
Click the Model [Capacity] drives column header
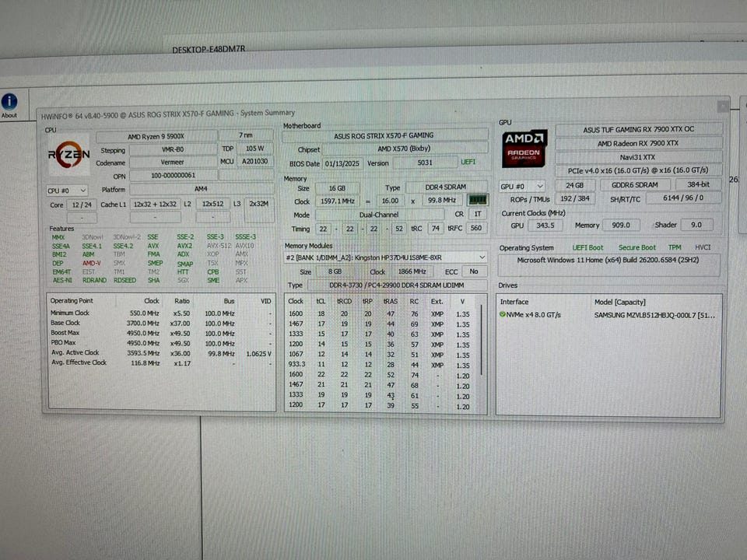[620, 302]
